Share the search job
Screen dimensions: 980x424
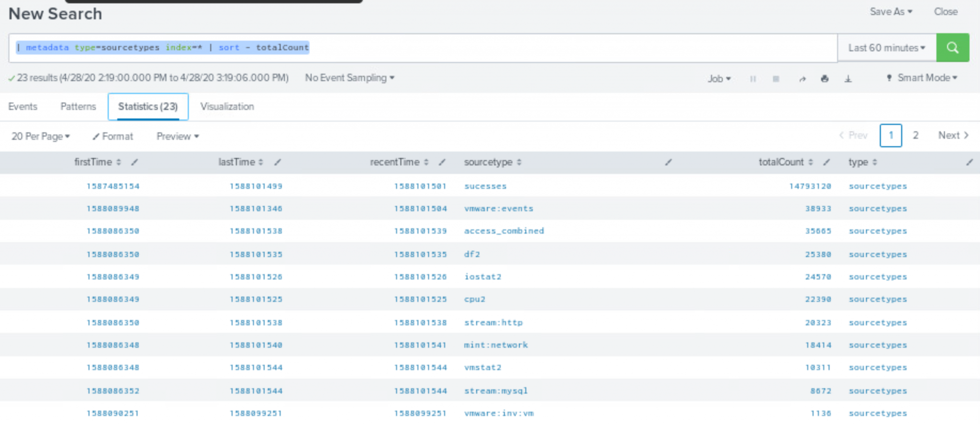802,79
